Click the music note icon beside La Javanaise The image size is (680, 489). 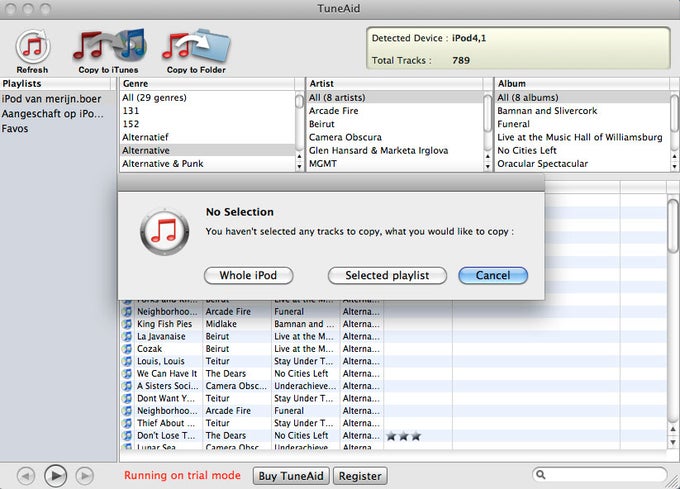(x=127, y=336)
